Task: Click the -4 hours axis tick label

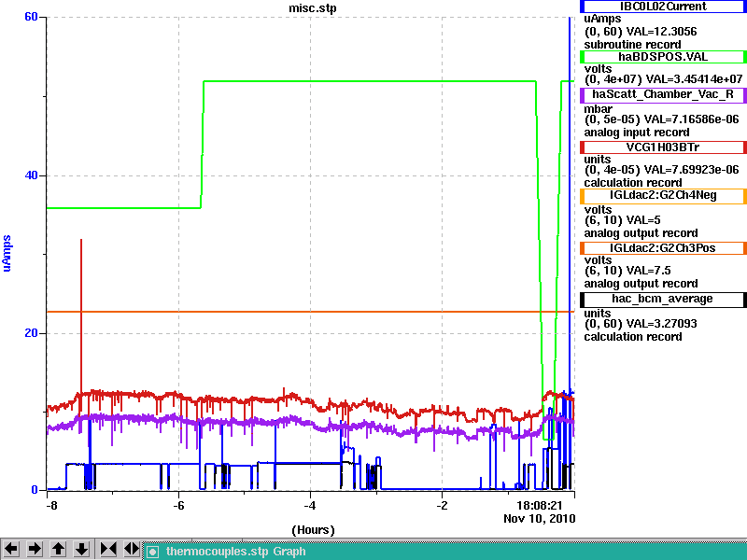Action: (x=310, y=506)
